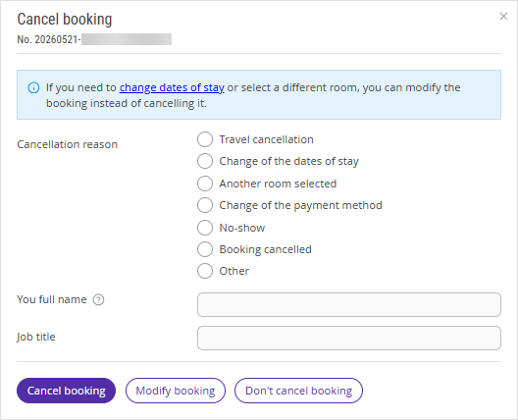This screenshot has width=518, height=420.
Task: Click the help question mark beside full name
Action: coord(98,299)
